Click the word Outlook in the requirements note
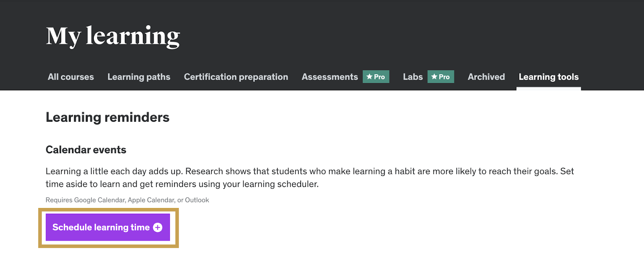This screenshot has width=644, height=264. (197, 200)
